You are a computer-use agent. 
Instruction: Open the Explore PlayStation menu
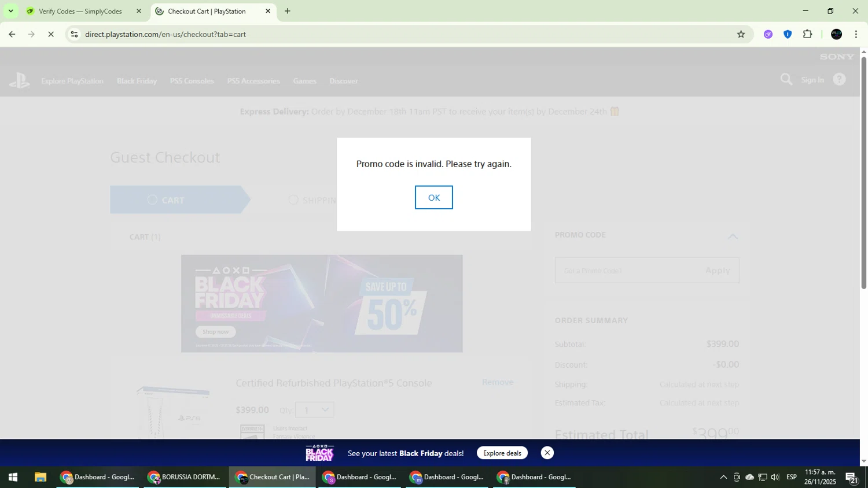coord(72,81)
